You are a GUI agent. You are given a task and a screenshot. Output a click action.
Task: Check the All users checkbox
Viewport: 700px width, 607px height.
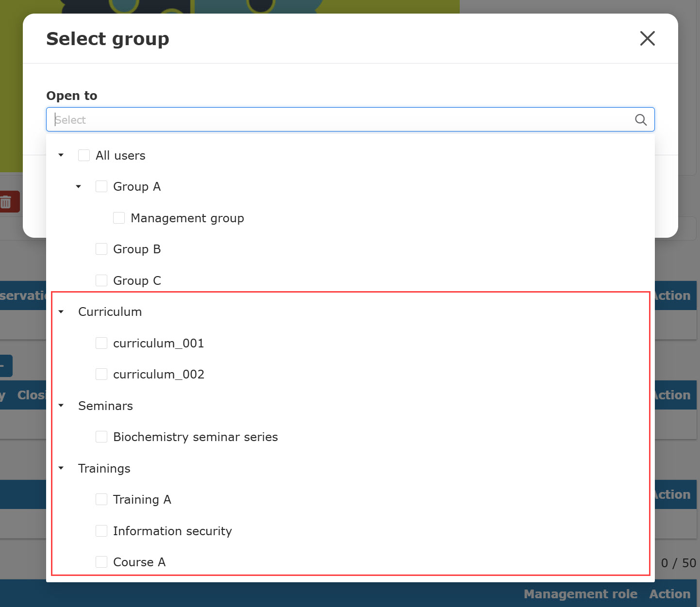pyautogui.click(x=84, y=155)
